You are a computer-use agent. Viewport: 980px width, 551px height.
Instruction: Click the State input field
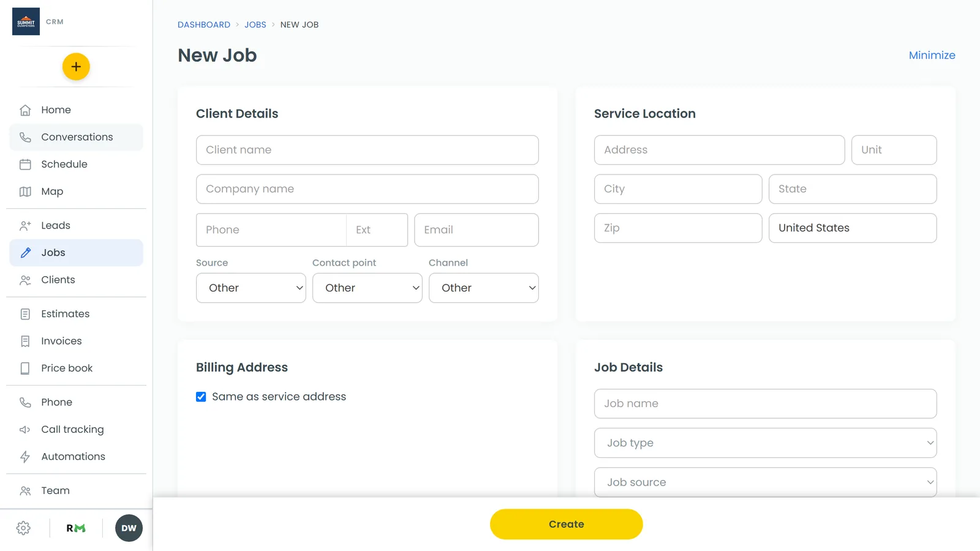coord(853,189)
